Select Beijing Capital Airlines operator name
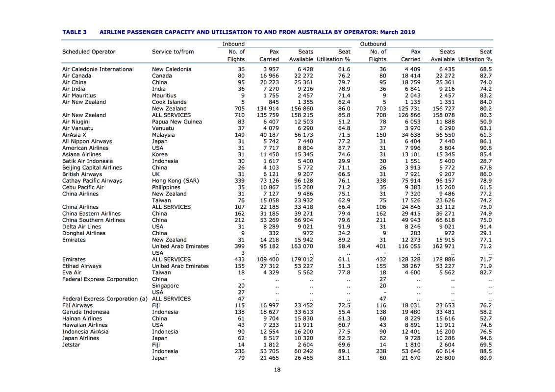Image resolution: width=555 pixels, height=392 pixels. [x=92, y=168]
